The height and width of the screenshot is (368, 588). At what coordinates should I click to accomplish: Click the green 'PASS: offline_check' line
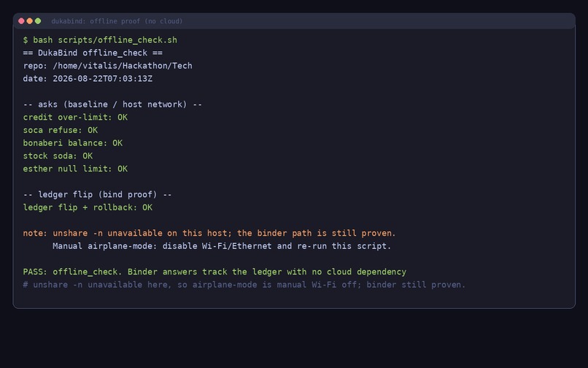pos(214,272)
